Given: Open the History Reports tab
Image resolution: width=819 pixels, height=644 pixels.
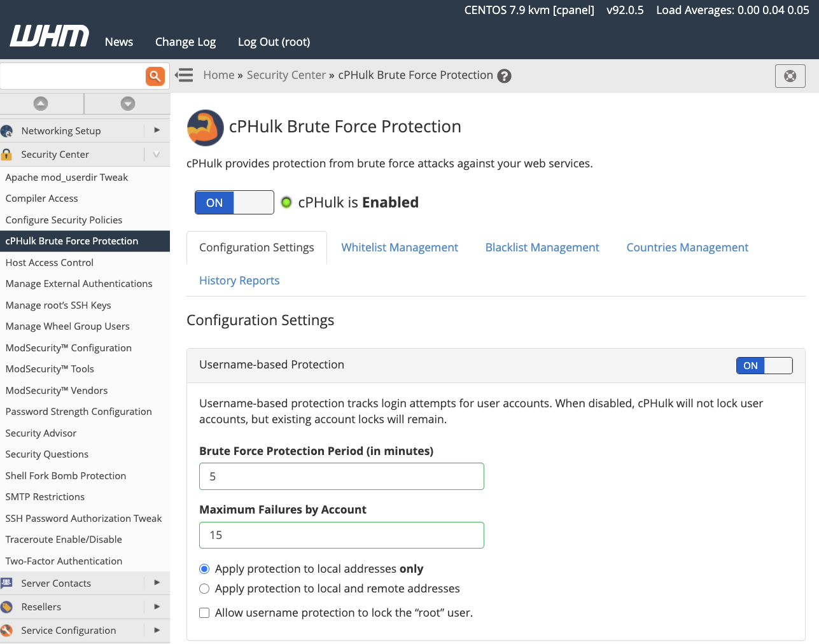Looking at the screenshot, I should (x=239, y=280).
